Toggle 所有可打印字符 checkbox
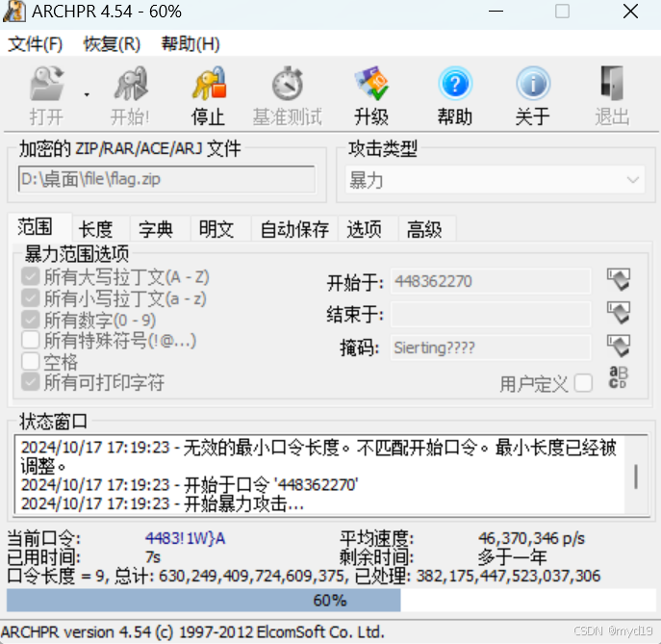 pos(31,382)
